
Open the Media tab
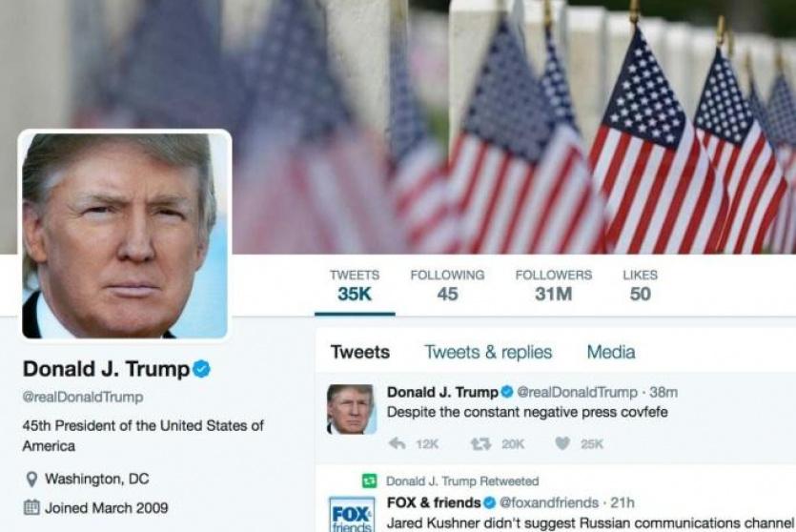coord(611,352)
